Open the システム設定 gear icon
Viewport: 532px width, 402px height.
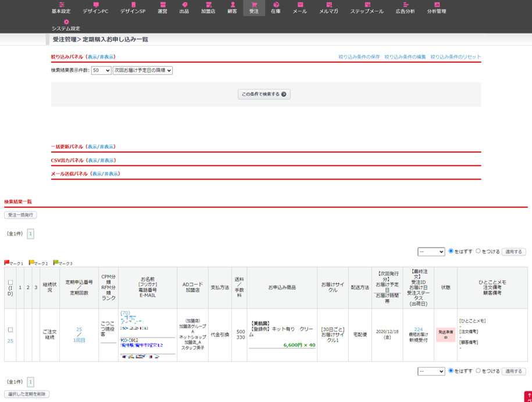[x=66, y=22]
